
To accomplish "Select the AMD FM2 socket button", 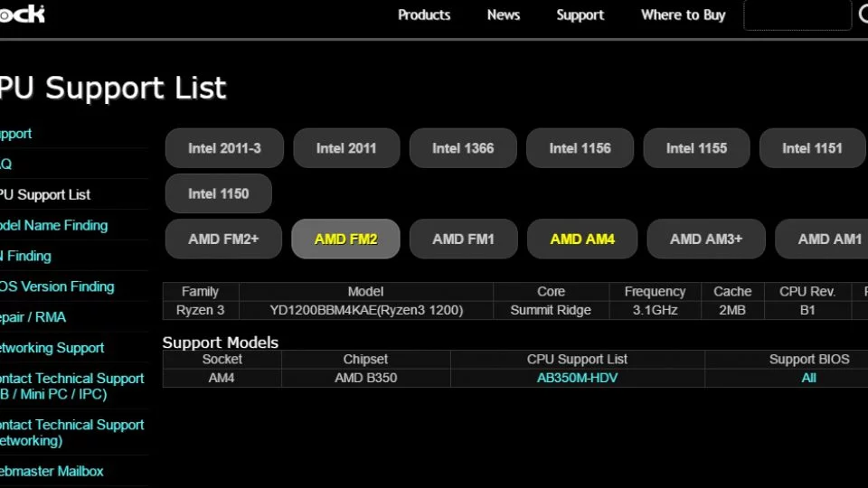I will click(345, 239).
